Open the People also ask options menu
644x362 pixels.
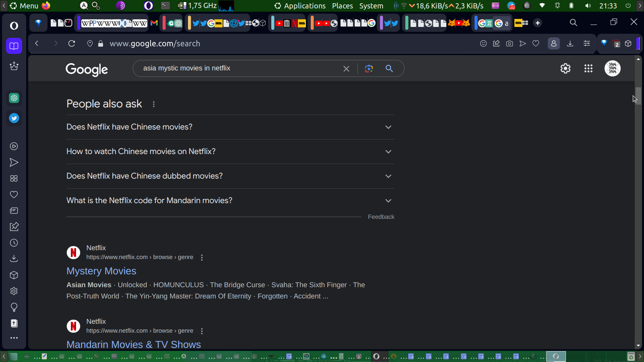point(154,104)
